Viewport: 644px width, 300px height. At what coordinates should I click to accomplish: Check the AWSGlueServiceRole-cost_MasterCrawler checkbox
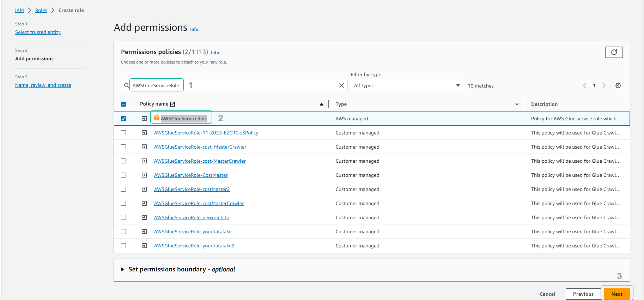coord(123,147)
